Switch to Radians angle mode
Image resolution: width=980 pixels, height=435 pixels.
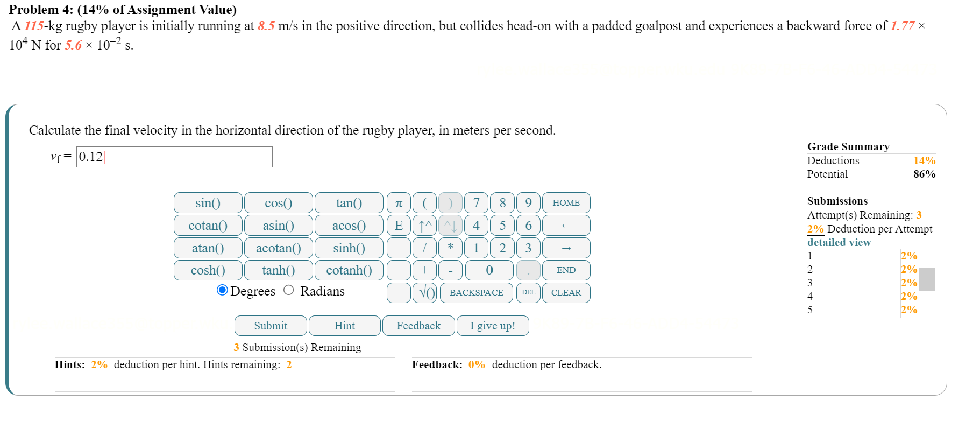click(288, 291)
